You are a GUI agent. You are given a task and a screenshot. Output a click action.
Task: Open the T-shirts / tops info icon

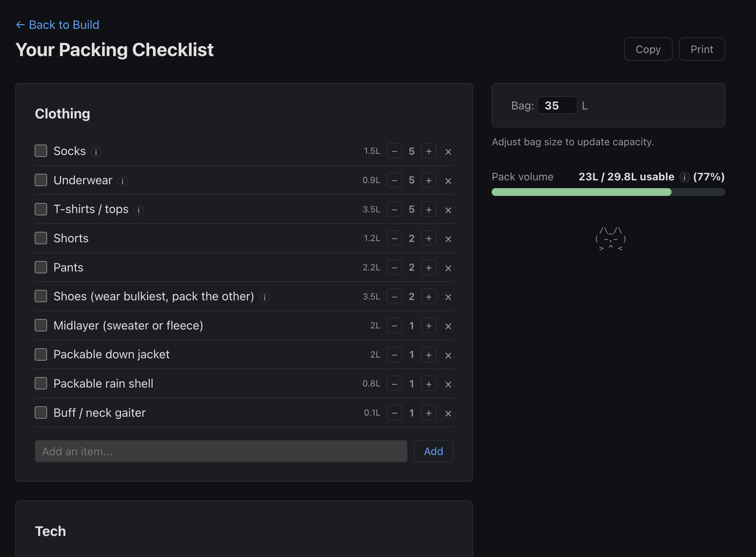click(139, 210)
